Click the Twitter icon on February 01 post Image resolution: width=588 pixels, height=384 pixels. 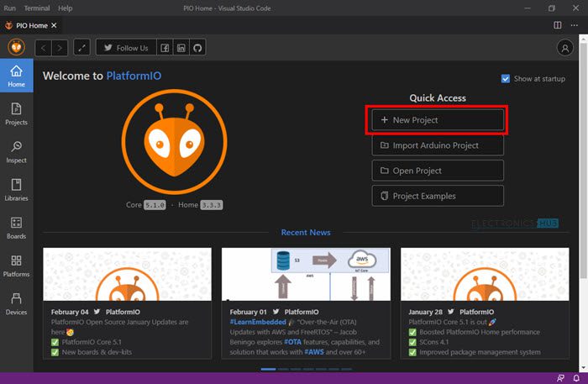pyautogui.click(x=276, y=312)
